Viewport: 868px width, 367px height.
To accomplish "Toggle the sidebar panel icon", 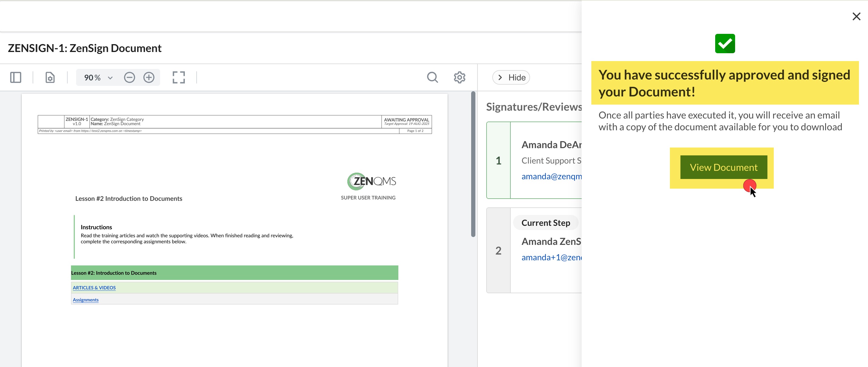I will (15, 78).
